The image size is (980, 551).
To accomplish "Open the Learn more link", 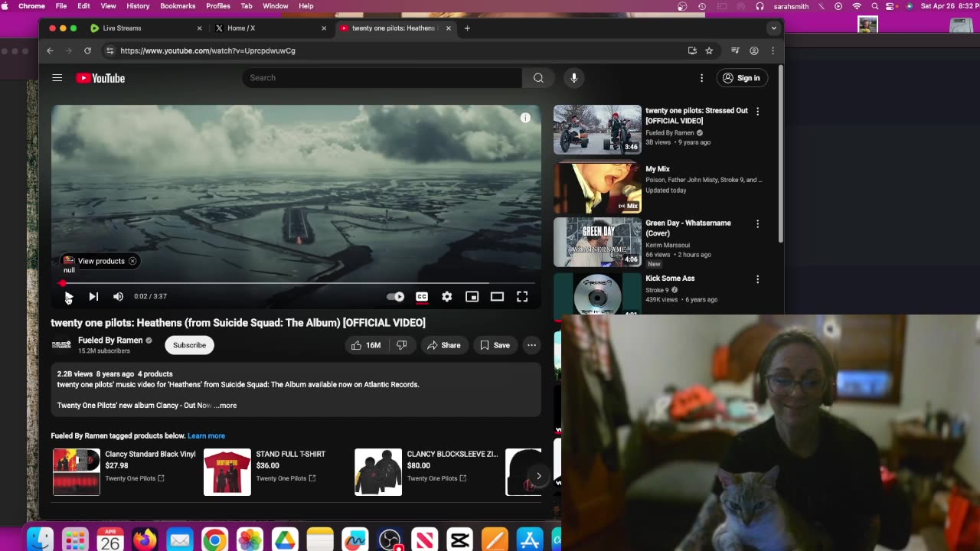I will 206,435.
